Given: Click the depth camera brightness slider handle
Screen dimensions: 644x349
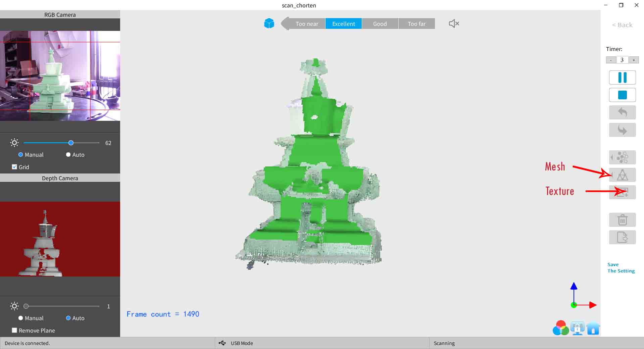Looking at the screenshot, I should point(26,306).
